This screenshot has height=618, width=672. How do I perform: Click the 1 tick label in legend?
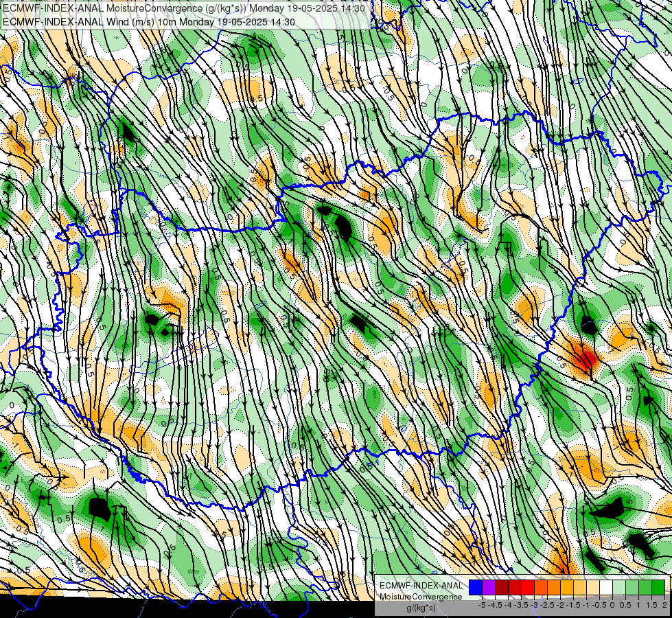tap(638, 605)
